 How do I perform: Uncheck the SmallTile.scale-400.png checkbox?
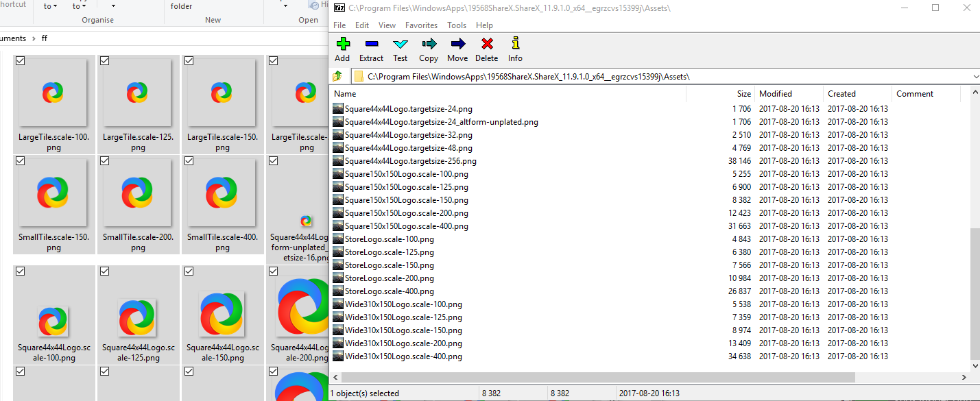pos(189,161)
